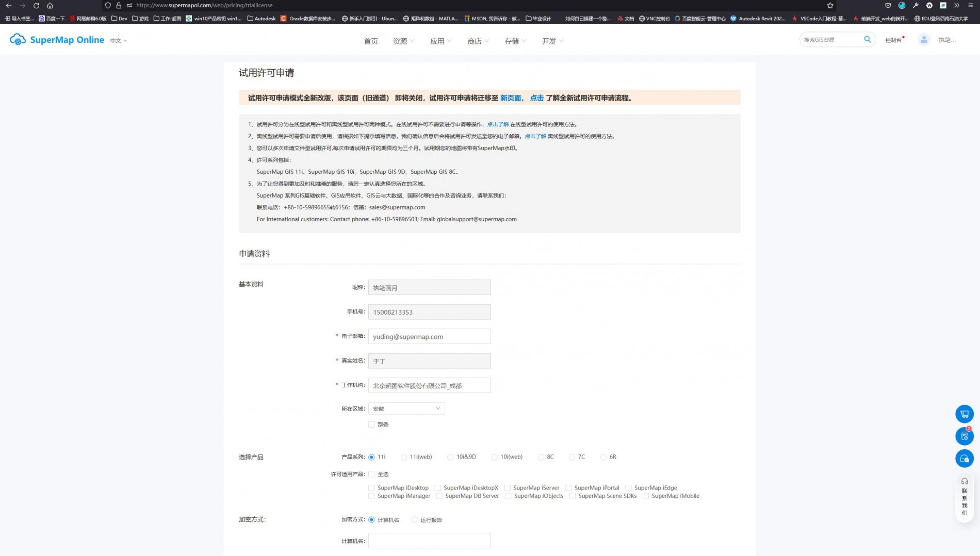This screenshot has height=556, width=980.
Task: Expand the 商店 menu
Action: 478,41
